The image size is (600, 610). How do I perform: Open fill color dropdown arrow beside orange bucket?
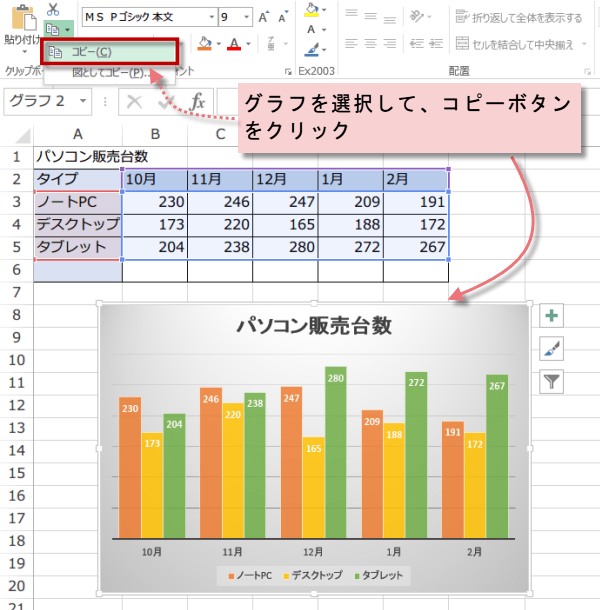218,44
